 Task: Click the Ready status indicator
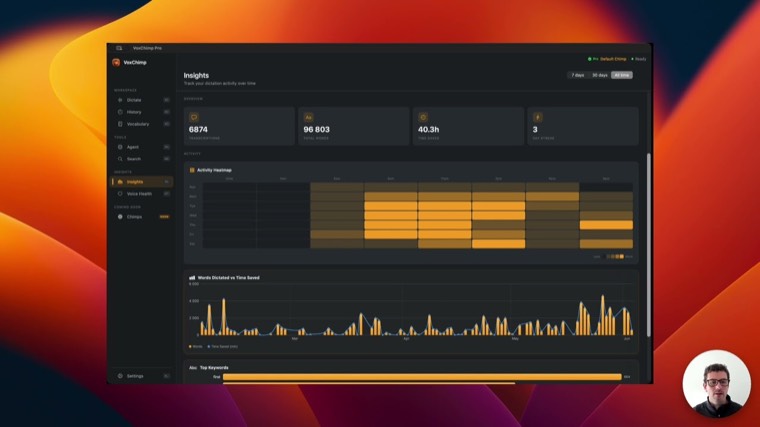[x=639, y=59]
